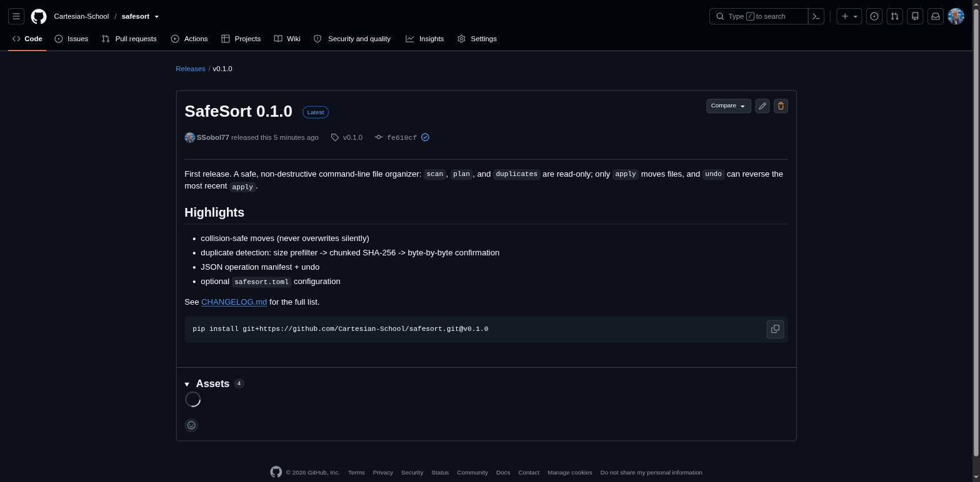
Task: Open the footer Status link
Action: click(x=440, y=473)
